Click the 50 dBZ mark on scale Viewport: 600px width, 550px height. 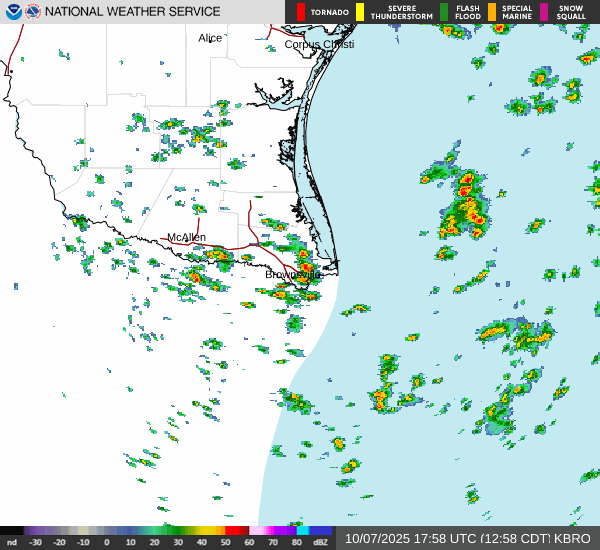(x=225, y=542)
